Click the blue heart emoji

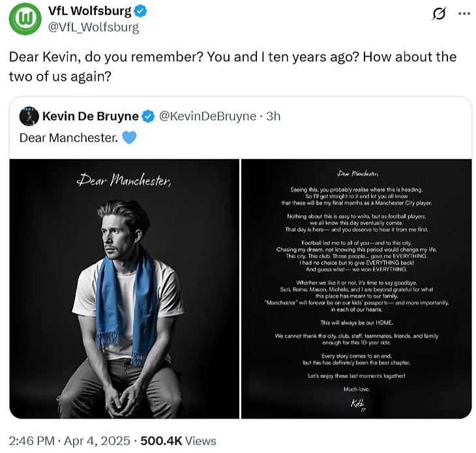pos(129,138)
